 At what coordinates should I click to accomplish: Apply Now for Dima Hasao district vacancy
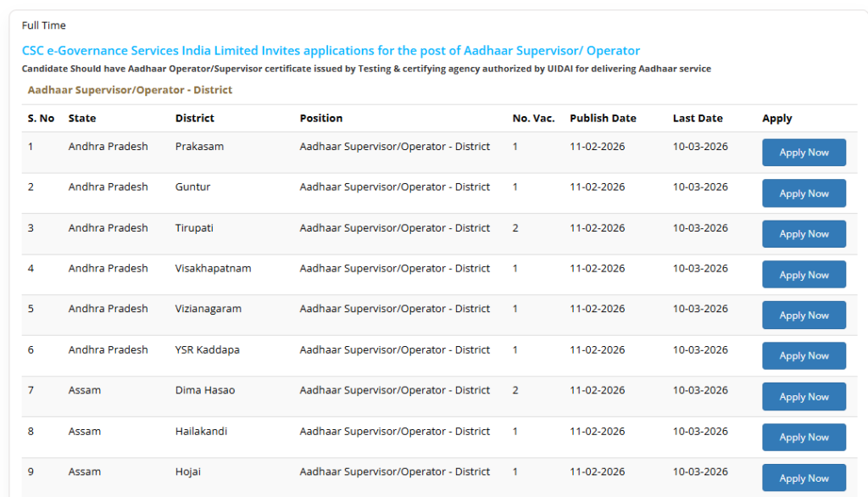pyautogui.click(x=804, y=396)
